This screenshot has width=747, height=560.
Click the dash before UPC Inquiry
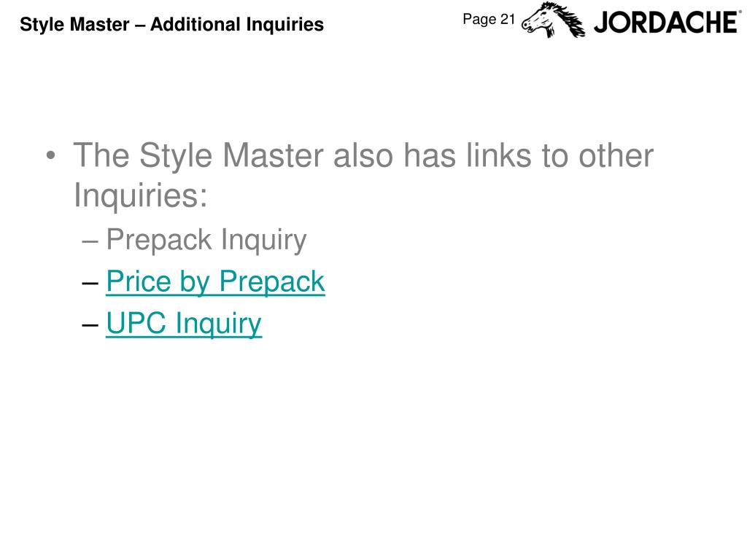pyautogui.click(x=90, y=325)
